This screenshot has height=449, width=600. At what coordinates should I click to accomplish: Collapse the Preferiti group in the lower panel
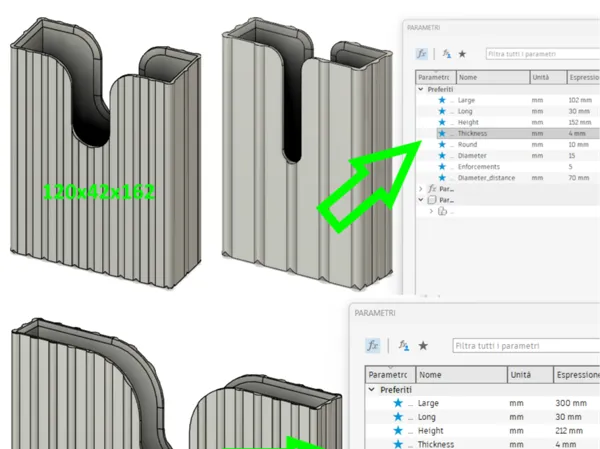(x=371, y=390)
